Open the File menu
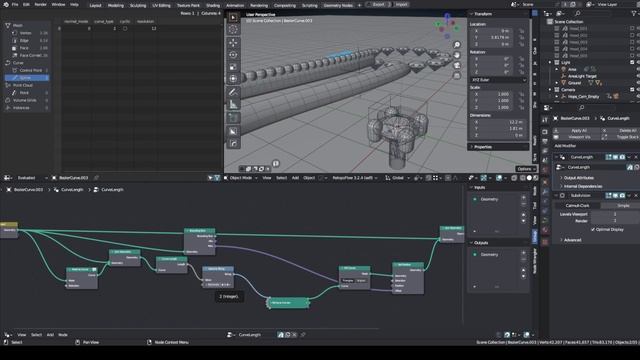 pos(15,4)
